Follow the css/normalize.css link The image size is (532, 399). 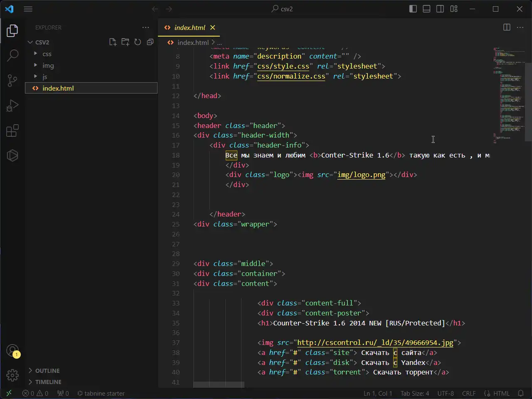[291, 76]
